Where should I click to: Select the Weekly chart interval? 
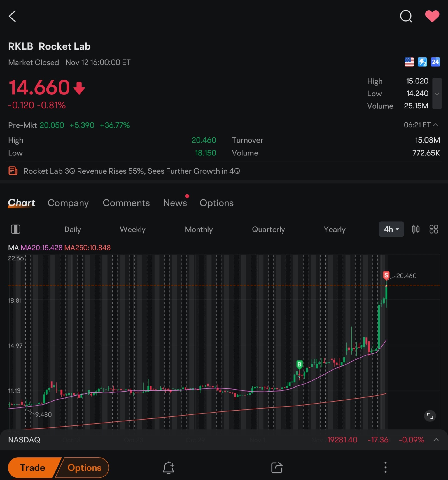[x=132, y=229]
